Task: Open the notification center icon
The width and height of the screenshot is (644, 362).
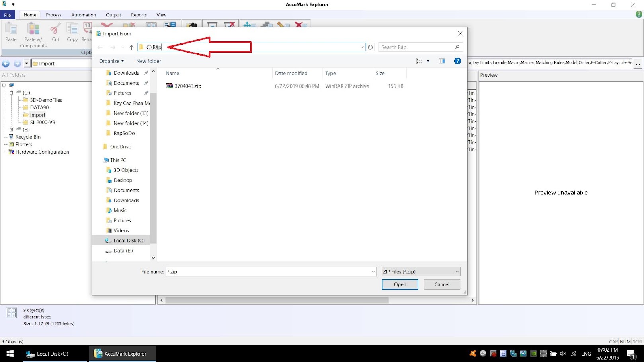Action: pyautogui.click(x=631, y=354)
